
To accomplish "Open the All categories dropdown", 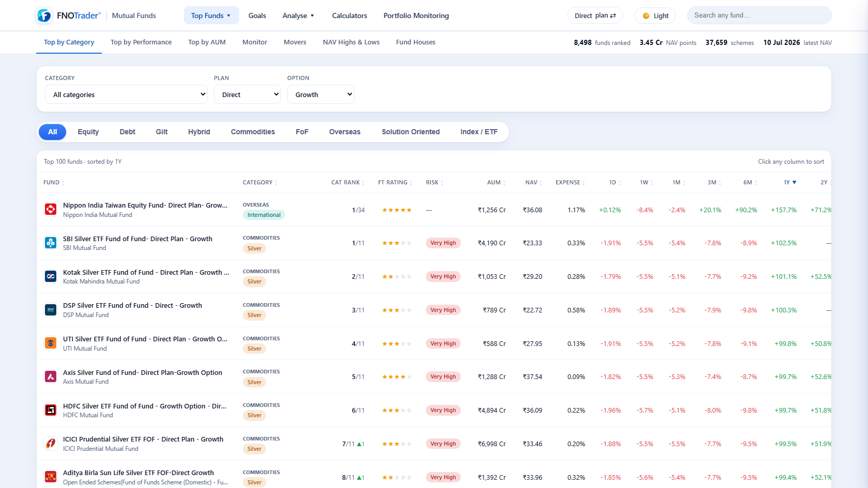I will 126,95.
